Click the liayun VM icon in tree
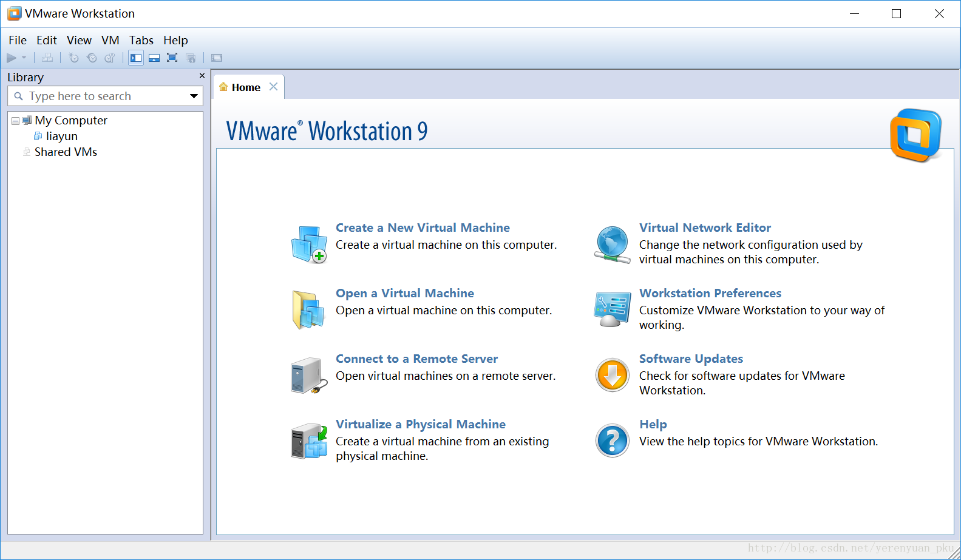Image resolution: width=961 pixels, height=560 pixels. coord(38,136)
